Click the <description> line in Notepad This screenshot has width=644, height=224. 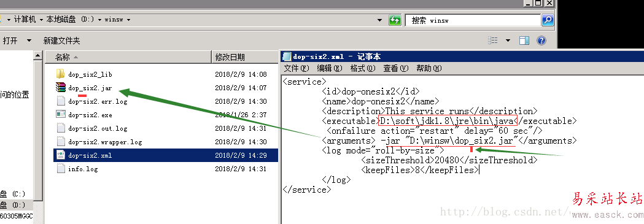tap(430, 111)
